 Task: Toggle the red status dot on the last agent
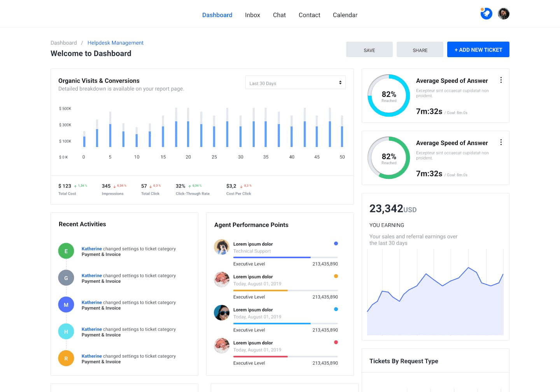point(336,342)
